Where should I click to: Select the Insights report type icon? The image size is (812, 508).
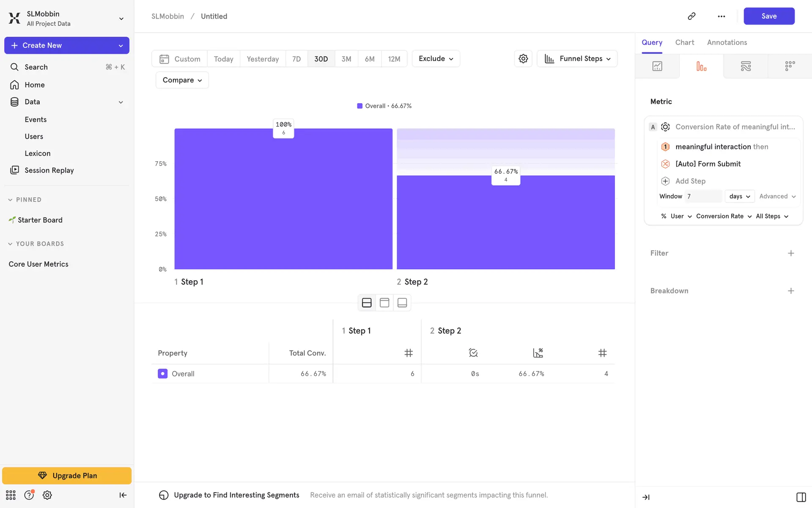pos(657,66)
